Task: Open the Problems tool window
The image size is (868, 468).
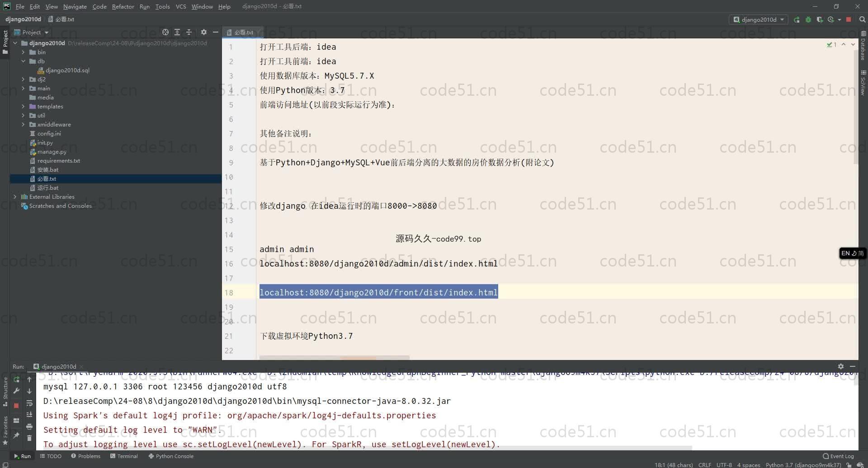Action: tap(86, 456)
